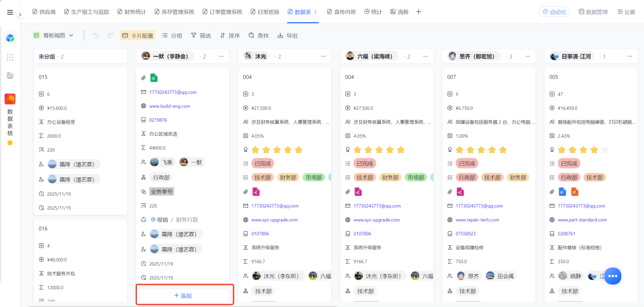Open the pink attachment file in 思齐 card
This screenshot has height=307, width=644.
pyautogui.click(x=460, y=192)
